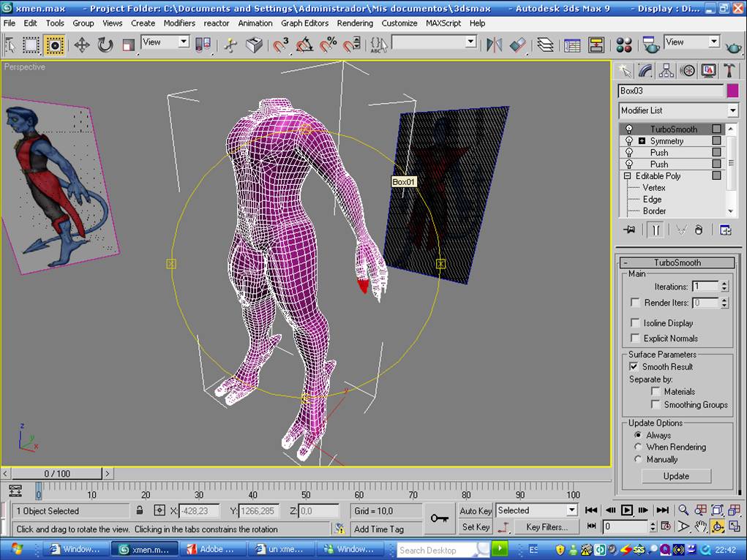Pick the Rectangular Selection Region tool
Viewport: 747px width, 560px height.
(x=31, y=45)
